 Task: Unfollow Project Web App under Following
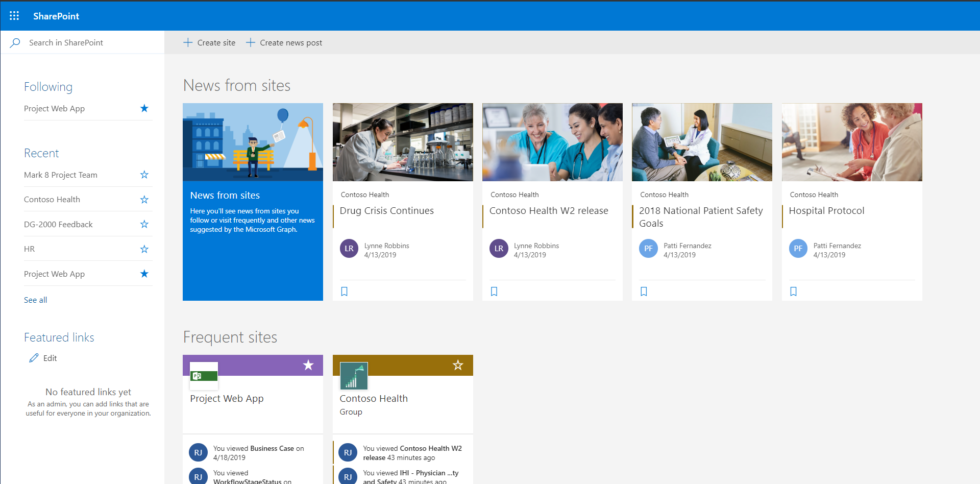tap(144, 108)
